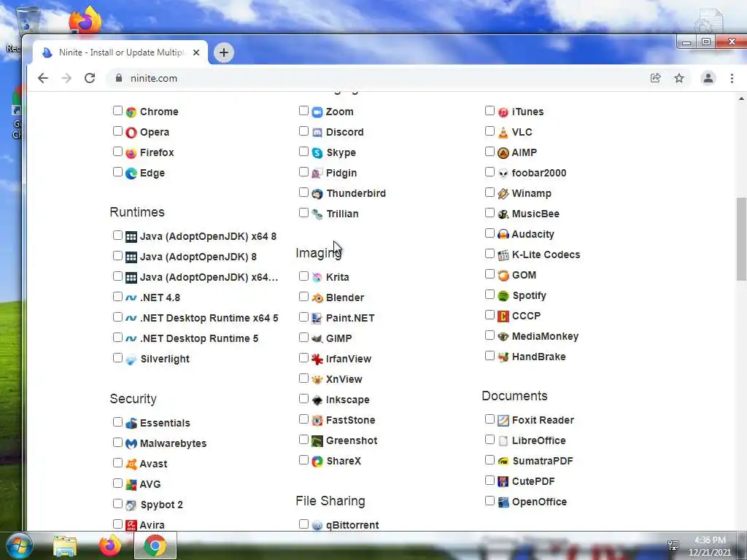747x560 pixels.
Task: Select the HandBrake checkbox
Action: coord(489,356)
